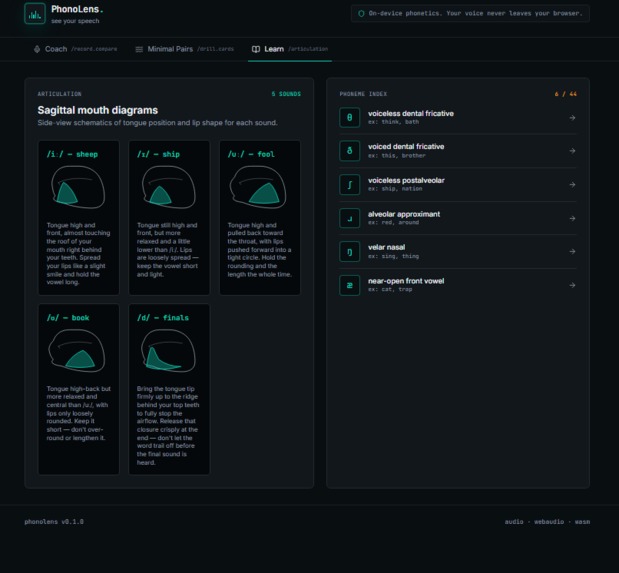Click the 'Sagittal mouth diagrams' heading

[98, 110]
